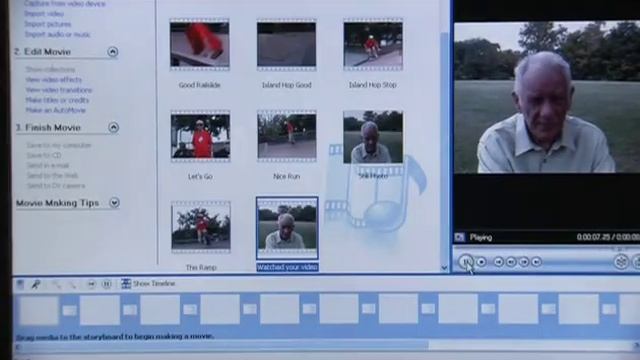Click Save to CD
Viewport: 640px width, 360px height.
tap(44, 156)
